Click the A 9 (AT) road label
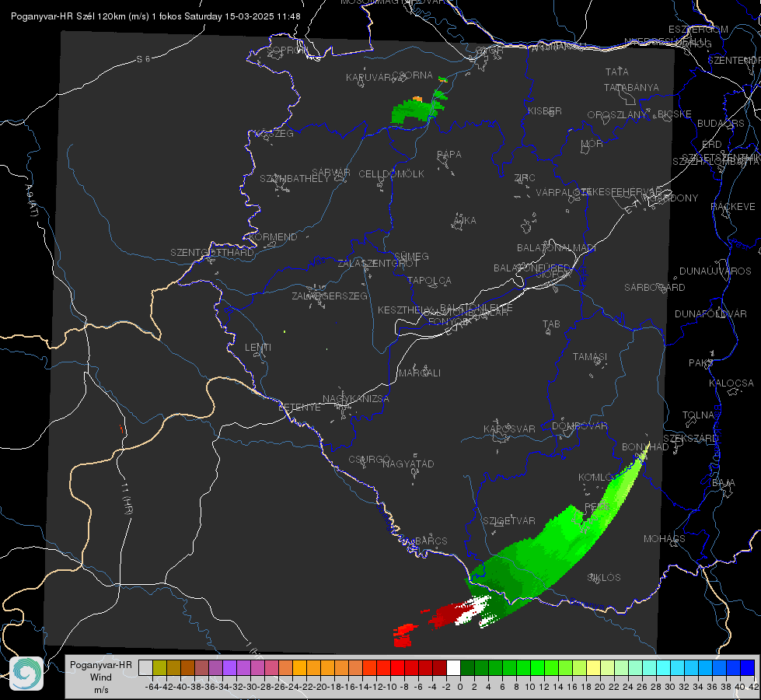The width and height of the screenshot is (761, 700). tap(31, 201)
